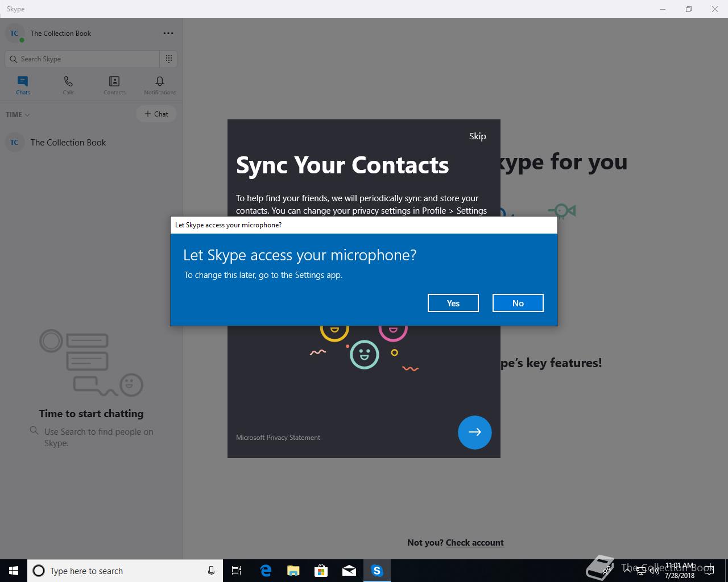Open Microsoft Store from the taskbar
728x582 pixels.
(x=321, y=571)
